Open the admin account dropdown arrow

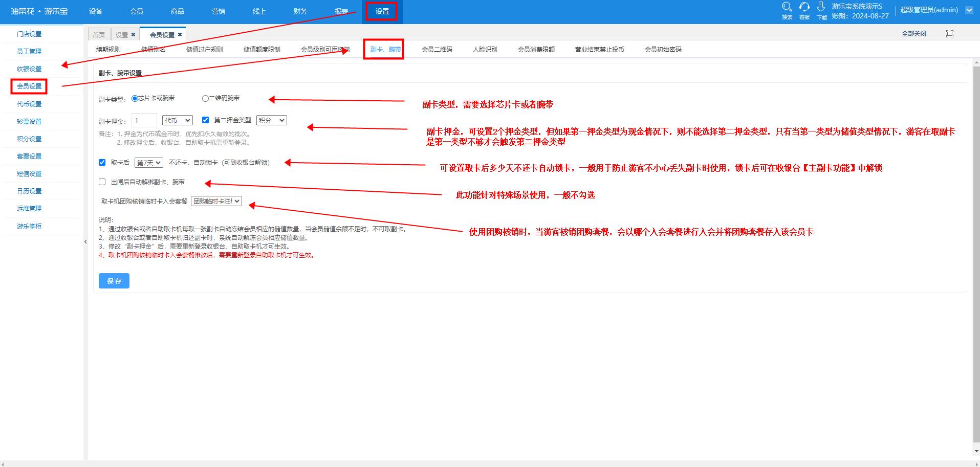pyautogui.click(x=969, y=10)
